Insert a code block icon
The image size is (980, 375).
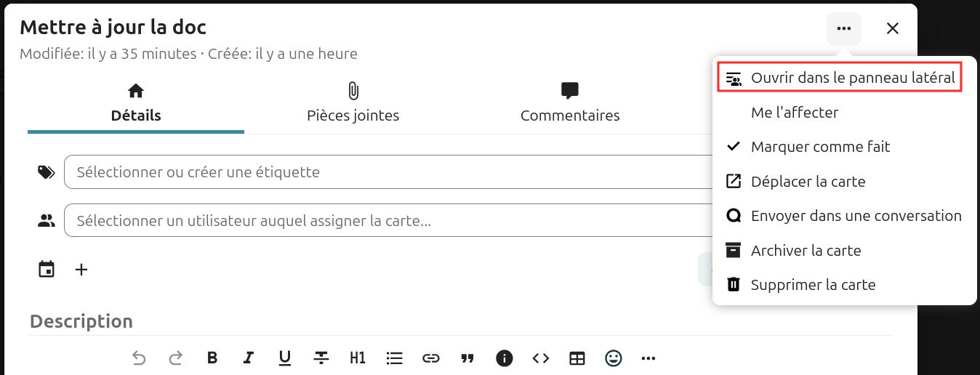540,358
